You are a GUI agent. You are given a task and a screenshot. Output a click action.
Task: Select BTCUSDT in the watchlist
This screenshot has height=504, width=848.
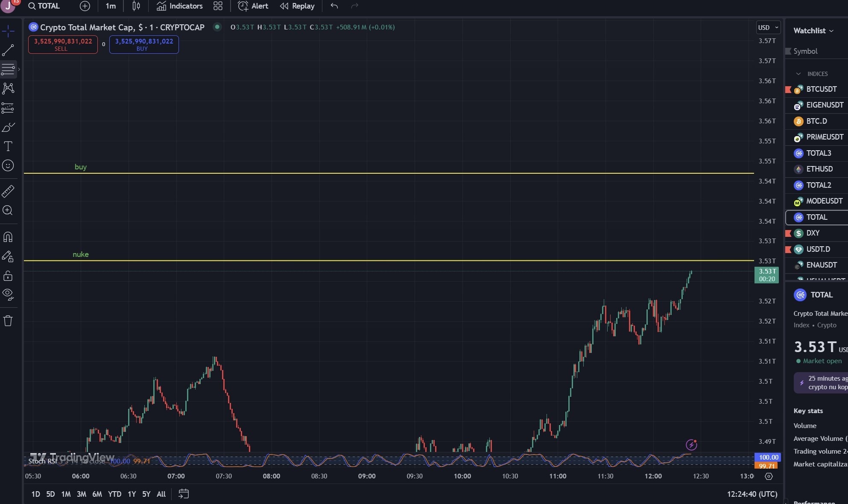pos(816,89)
